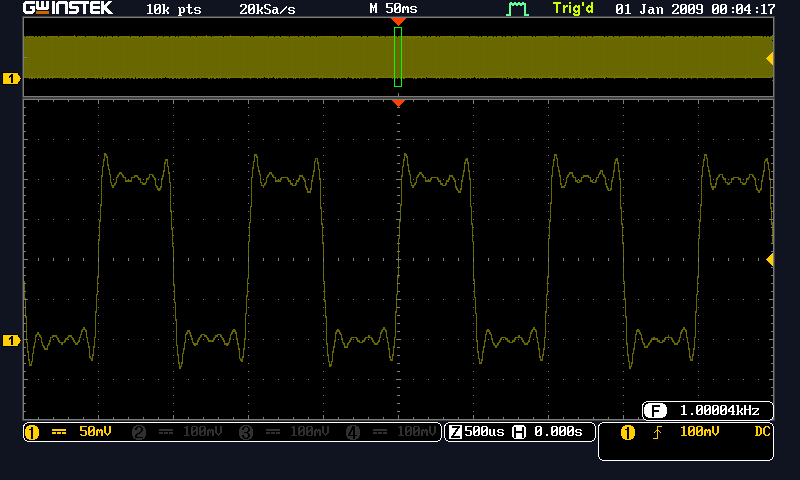
Task: Click the channel 1 ground marker beside main waveform
Action: point(12,341)
